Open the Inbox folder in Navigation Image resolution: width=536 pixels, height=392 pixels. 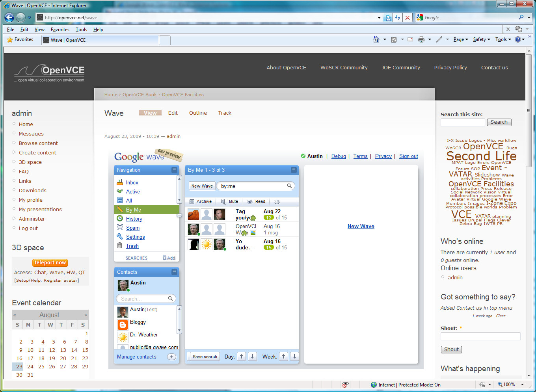[x=132, y=182]
